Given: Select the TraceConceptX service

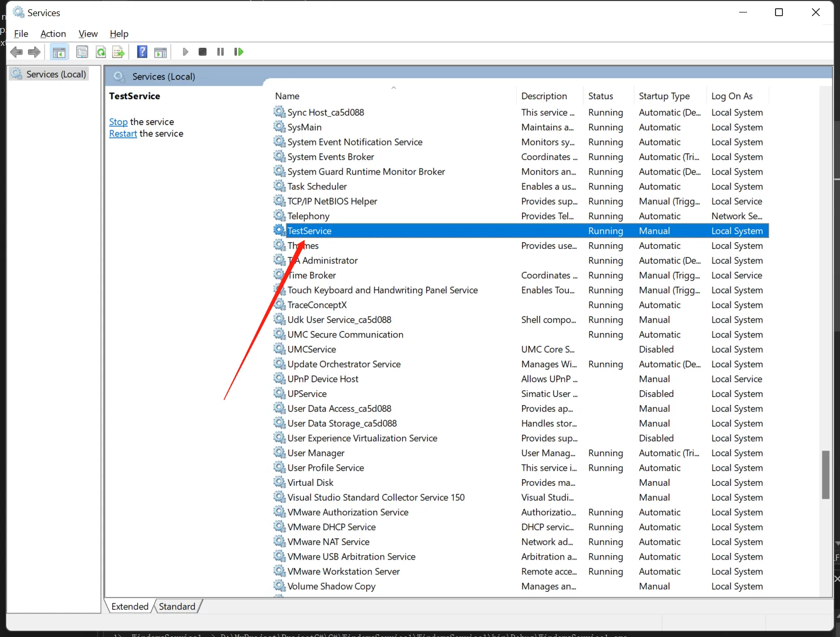Looking at the screenshot, I should point(521,304).
